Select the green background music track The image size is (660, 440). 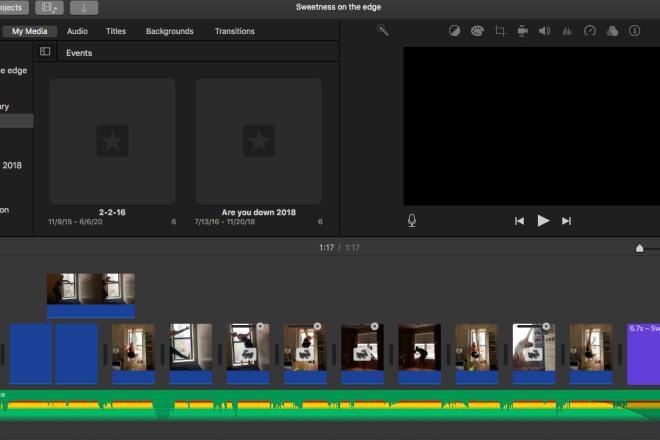coord(330,405)
